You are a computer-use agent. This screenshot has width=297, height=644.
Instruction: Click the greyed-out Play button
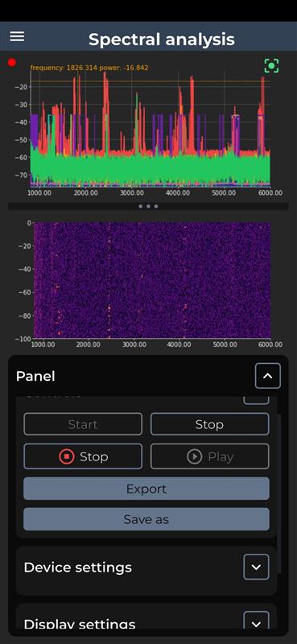click(209, 456)
